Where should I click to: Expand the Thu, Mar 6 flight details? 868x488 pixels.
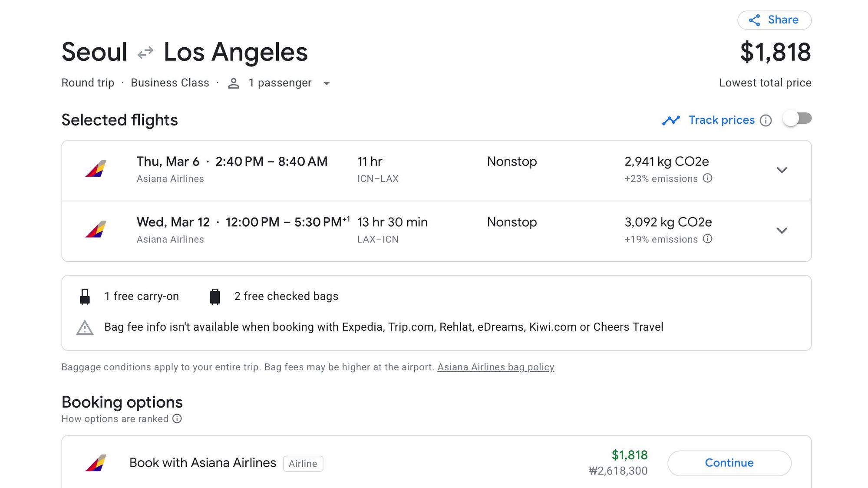(782, 170)
